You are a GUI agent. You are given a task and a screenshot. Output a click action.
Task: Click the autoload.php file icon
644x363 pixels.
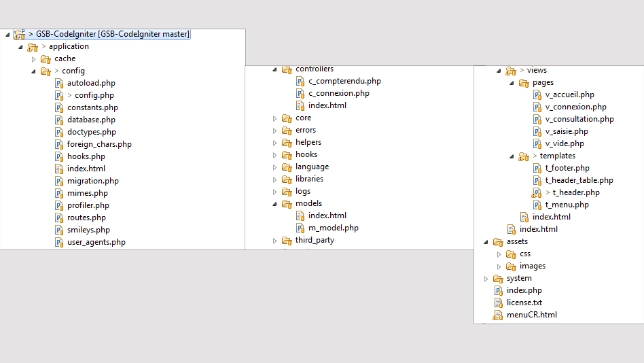tap(59, 84)
